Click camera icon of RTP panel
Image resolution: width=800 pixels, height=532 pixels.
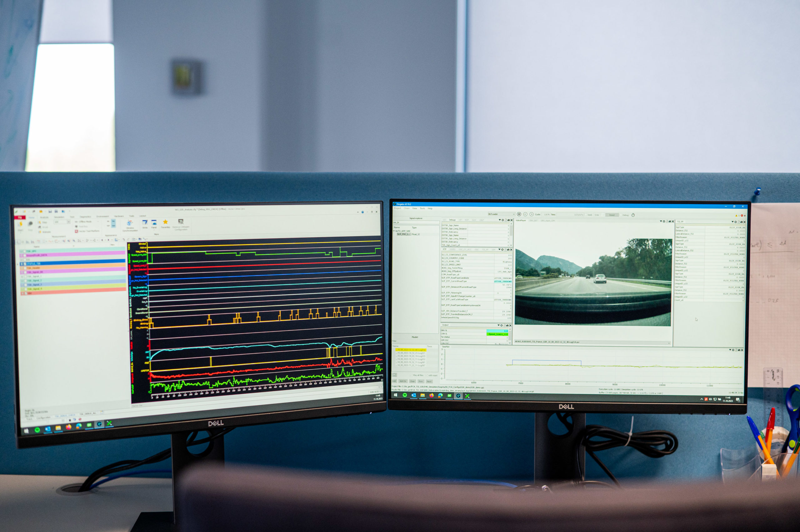508,249
